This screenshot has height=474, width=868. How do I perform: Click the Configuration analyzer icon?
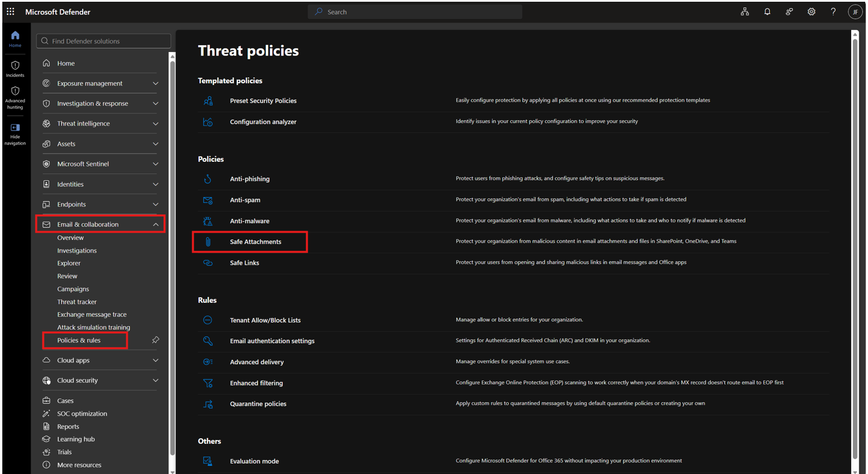click(x=208, y=122)
